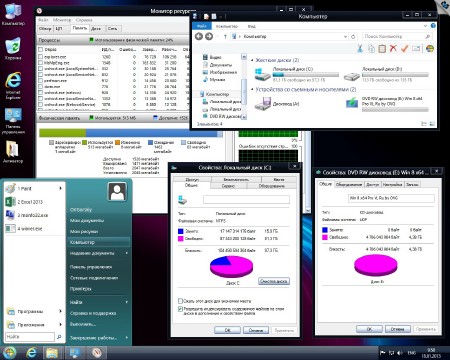Open the Компьютер desktop icon
The width and height of the screenshot is (450, 360).
pyautogui.click(x=13, y=14)
